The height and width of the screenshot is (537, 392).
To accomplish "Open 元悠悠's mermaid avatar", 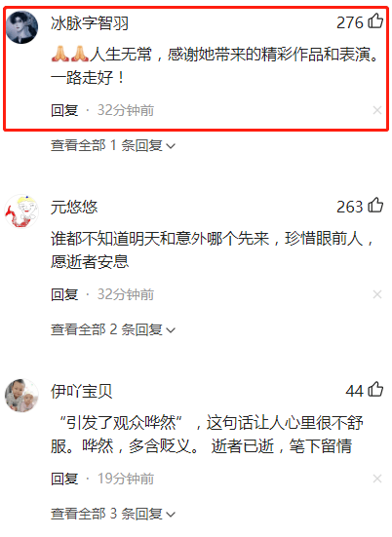I will point(21,211).
